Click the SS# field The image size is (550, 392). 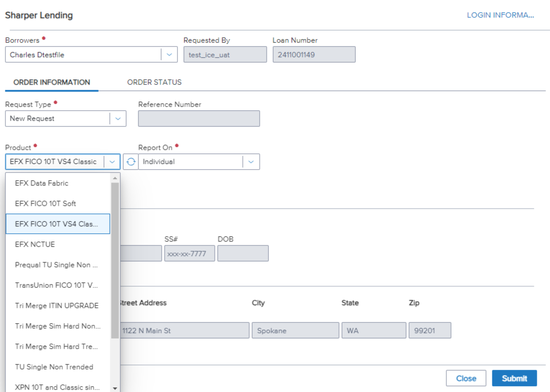point(190,253)
